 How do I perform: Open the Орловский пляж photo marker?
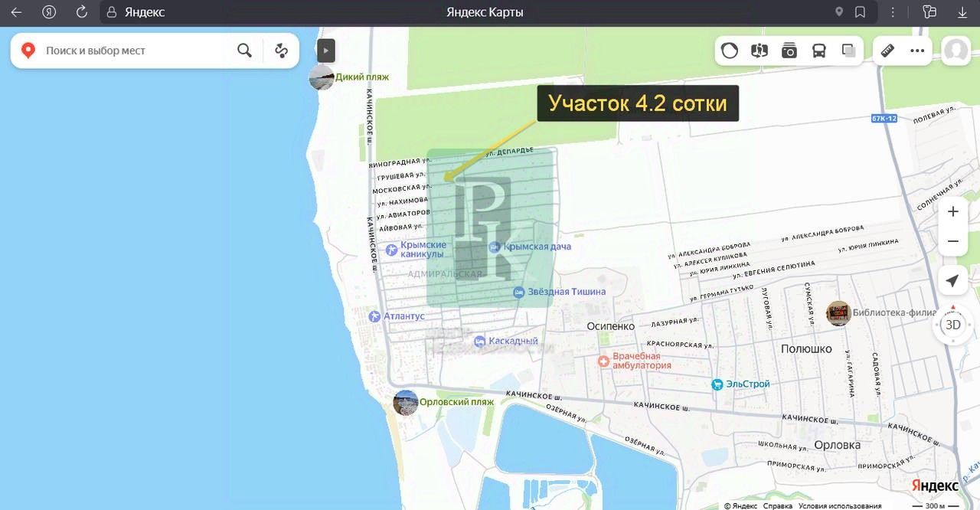click(x=406, y=402)
